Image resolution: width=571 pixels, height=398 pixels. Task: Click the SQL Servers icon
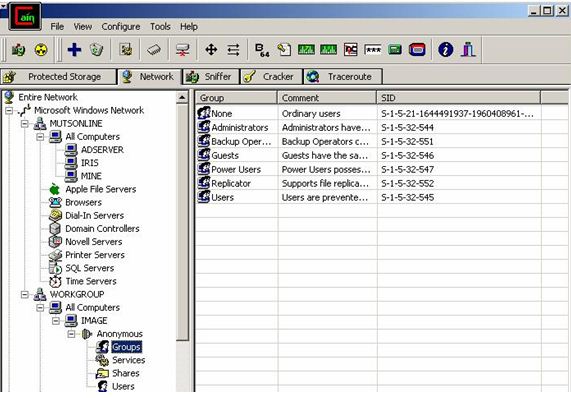pyautogui.click(x=55, y=268)
